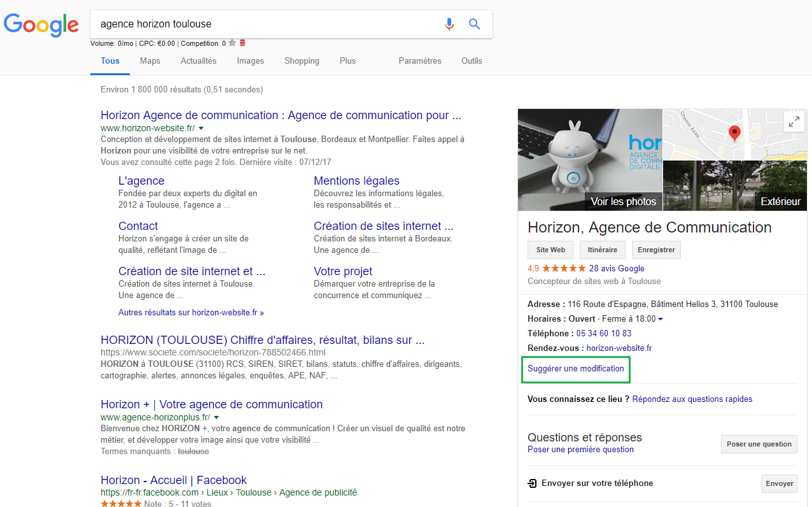Click the orange star rating in the knowledge panel
The image size is (812, 507).
point(565,268)
